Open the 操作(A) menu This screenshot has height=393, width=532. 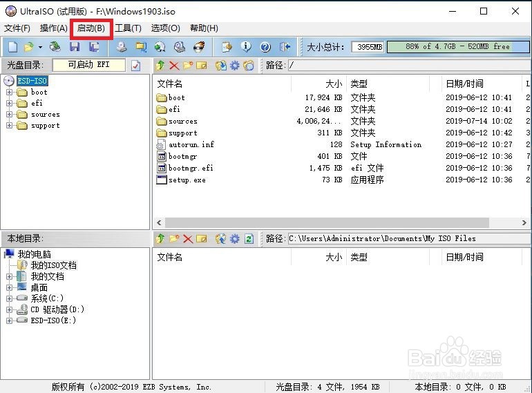[54, 28]
